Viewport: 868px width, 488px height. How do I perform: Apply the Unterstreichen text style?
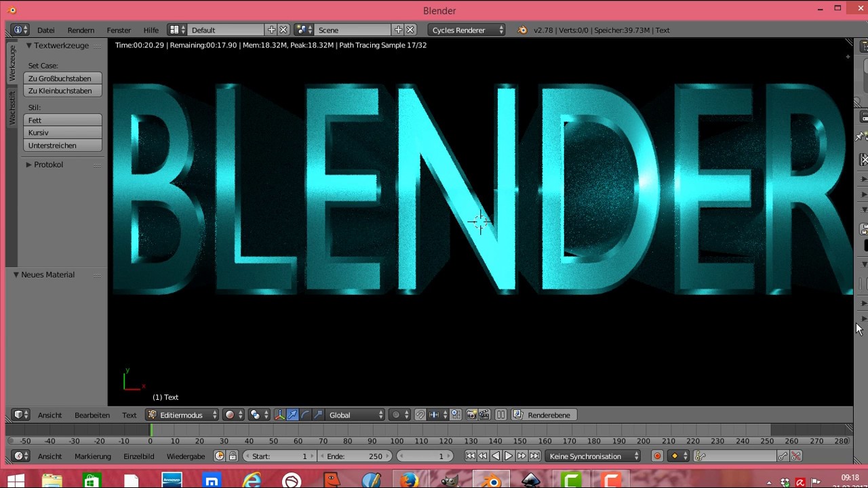pyautogui.click(x=62, y=146)
